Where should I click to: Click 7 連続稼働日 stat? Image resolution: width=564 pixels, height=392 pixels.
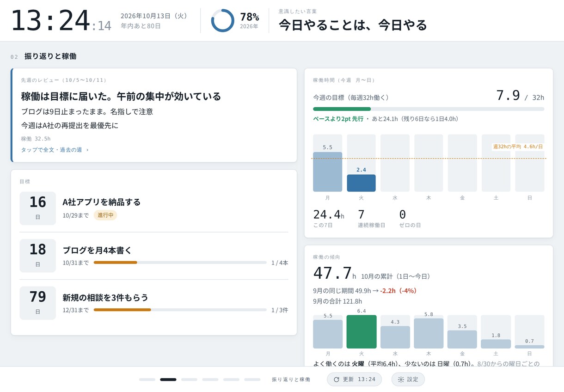click(371, 219)
